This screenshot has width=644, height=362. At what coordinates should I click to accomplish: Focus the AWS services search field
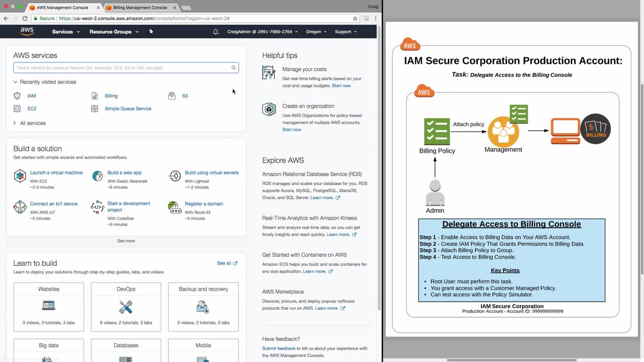pos(126,67)
